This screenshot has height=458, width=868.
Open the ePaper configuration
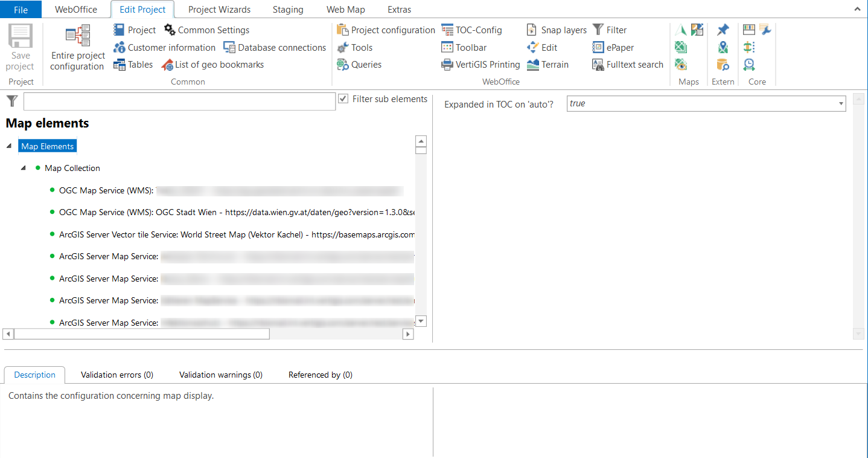pos(619,47)
